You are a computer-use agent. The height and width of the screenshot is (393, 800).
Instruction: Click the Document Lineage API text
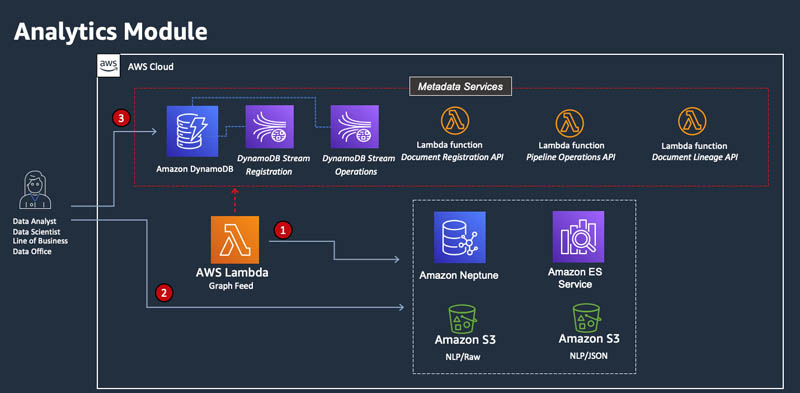[x=695, y=158]
